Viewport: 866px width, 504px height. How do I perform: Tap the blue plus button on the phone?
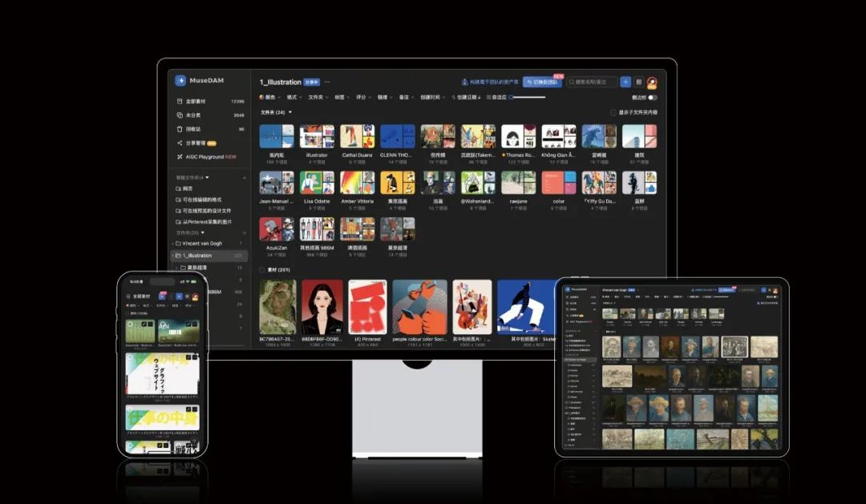point(179,296)
